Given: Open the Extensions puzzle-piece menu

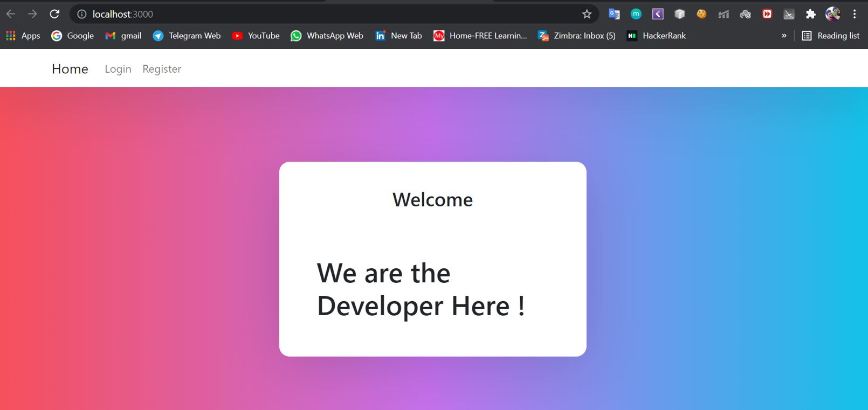Looking at the screenshot, I should coord(811,14).
